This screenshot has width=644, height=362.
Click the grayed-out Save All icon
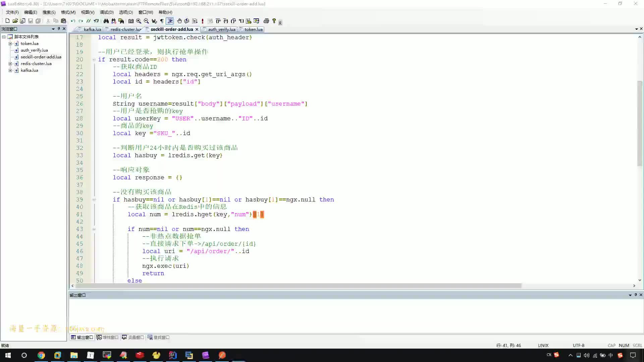click(38, 21)
